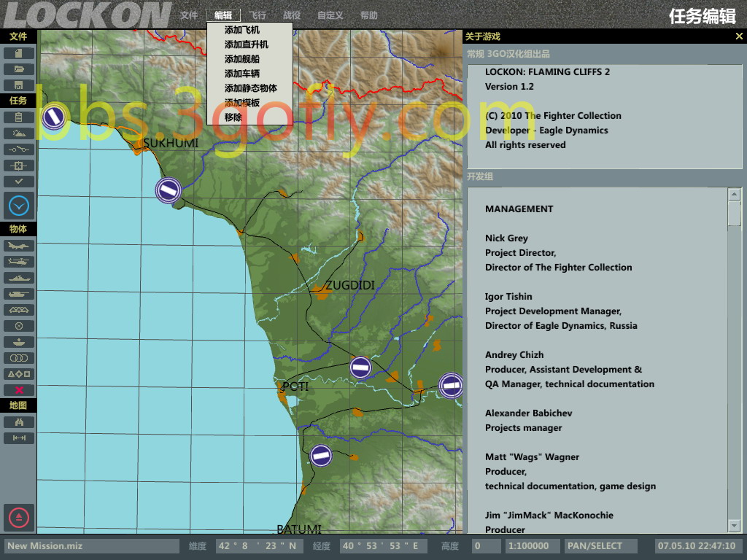The image size is (747, 560).
Task: Choose 添加车辆 from the edit menu
Action: pos(249,74)
